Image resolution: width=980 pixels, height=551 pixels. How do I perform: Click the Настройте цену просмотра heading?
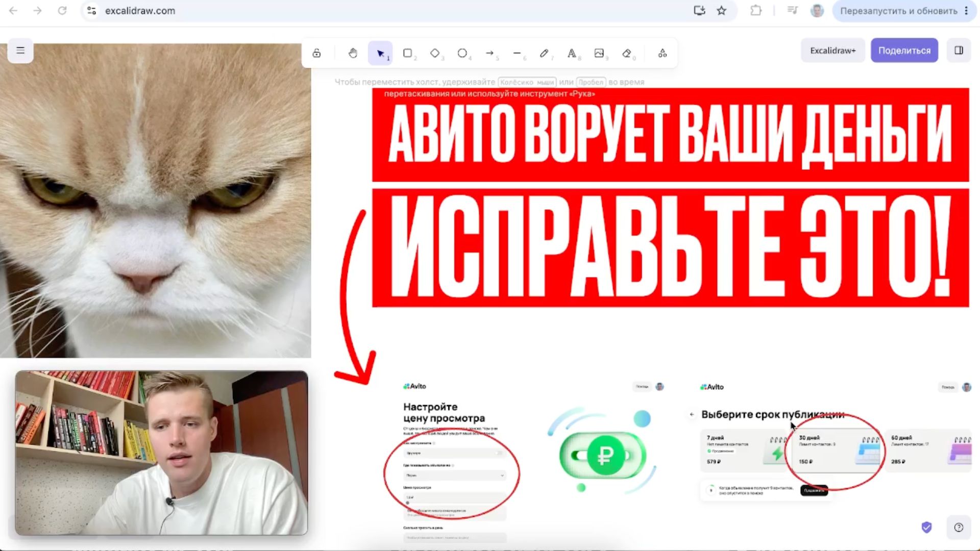[x=444, y=412]
